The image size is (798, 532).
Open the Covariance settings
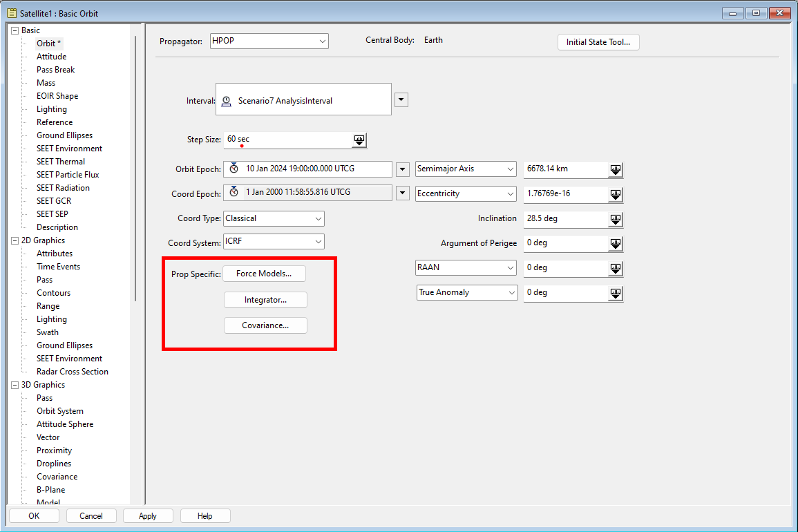pos(265,325)
